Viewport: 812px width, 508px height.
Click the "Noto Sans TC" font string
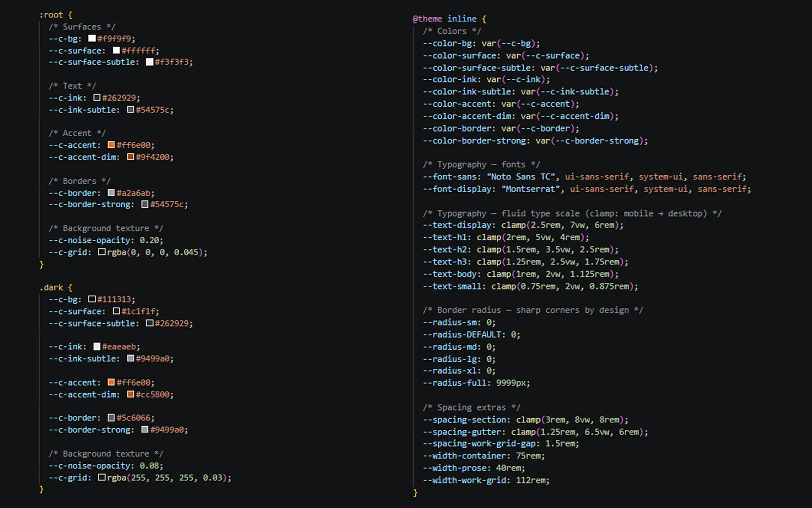(521, 177)
